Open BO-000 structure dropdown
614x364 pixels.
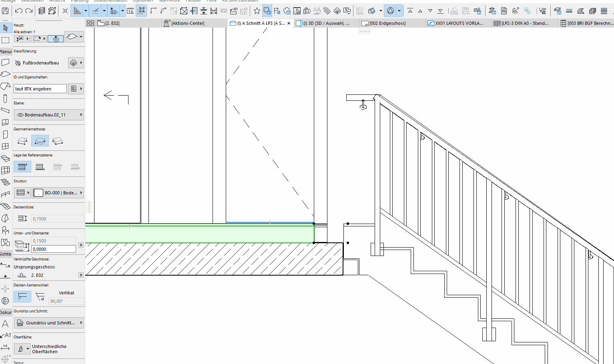[58, 193]
